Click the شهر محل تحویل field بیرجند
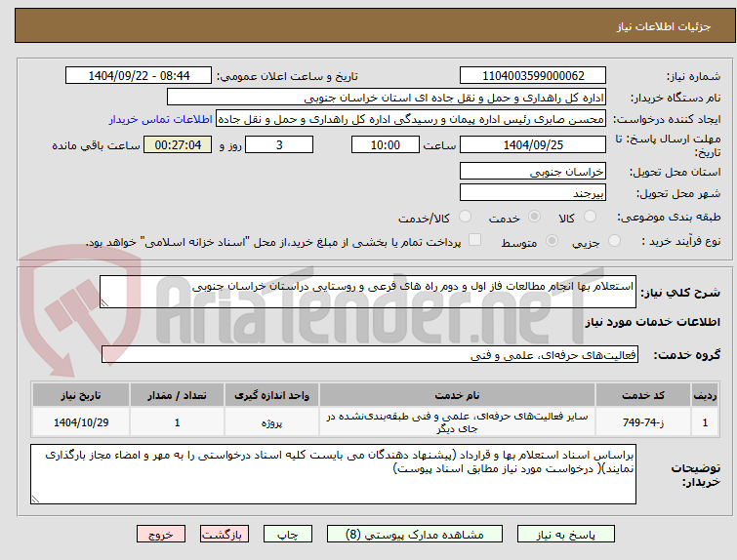 pyautogui.click(x=533, y=192)
